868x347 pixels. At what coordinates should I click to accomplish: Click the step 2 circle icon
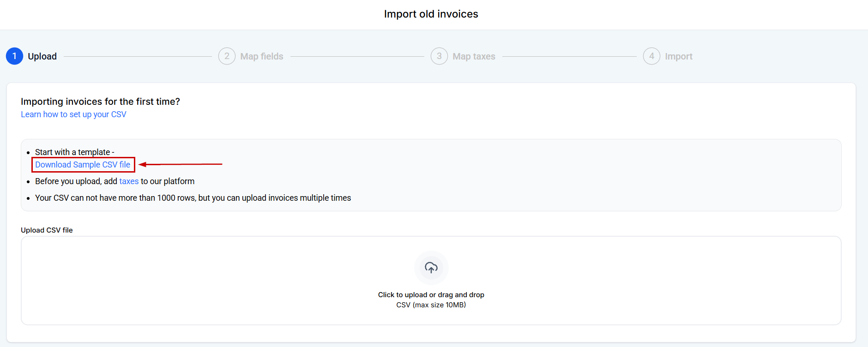227,56
